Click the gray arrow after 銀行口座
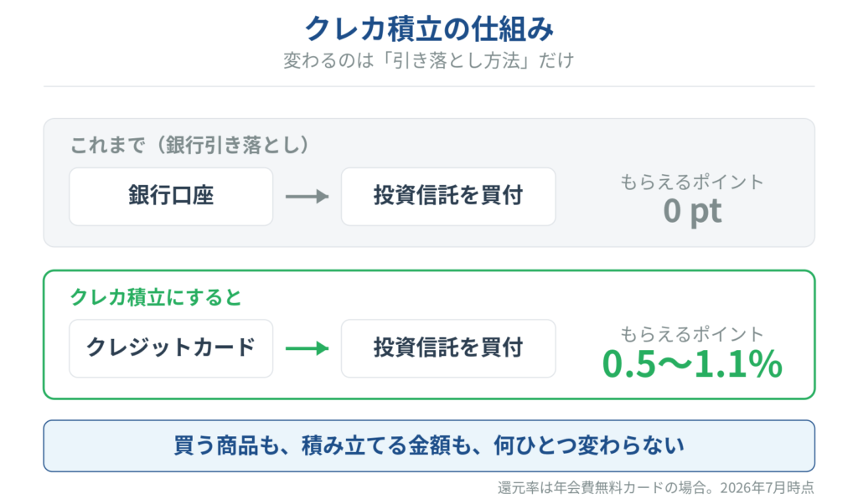The width and height of the screenshot is (858, 504). click(x=307, y=196)
